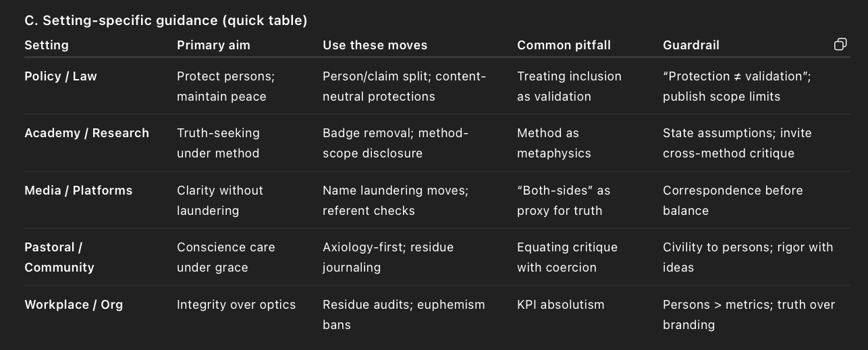This screenshot has width=868, height=350.
Task: Select the 'Treating inclusion as validation' cell
Action: pos(569,86)
